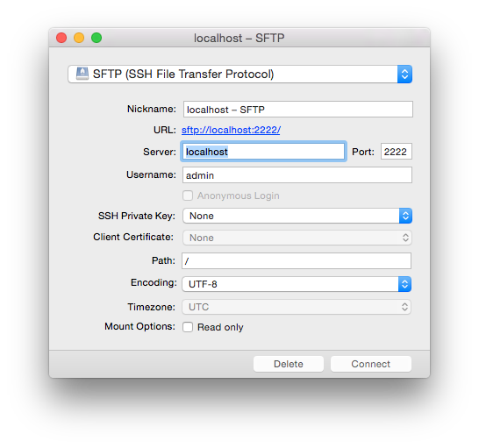Click the red close window button
This screenshot has width=479, height=448.
coord(61,38)
